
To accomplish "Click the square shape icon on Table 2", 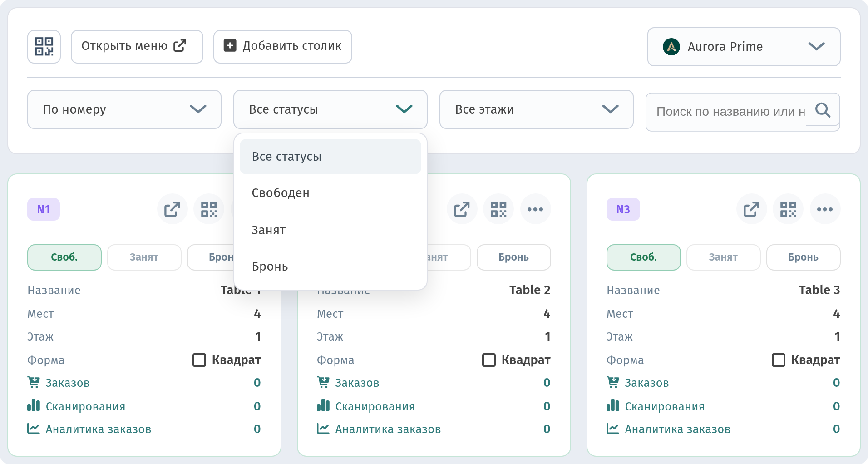I will [489, 360].
